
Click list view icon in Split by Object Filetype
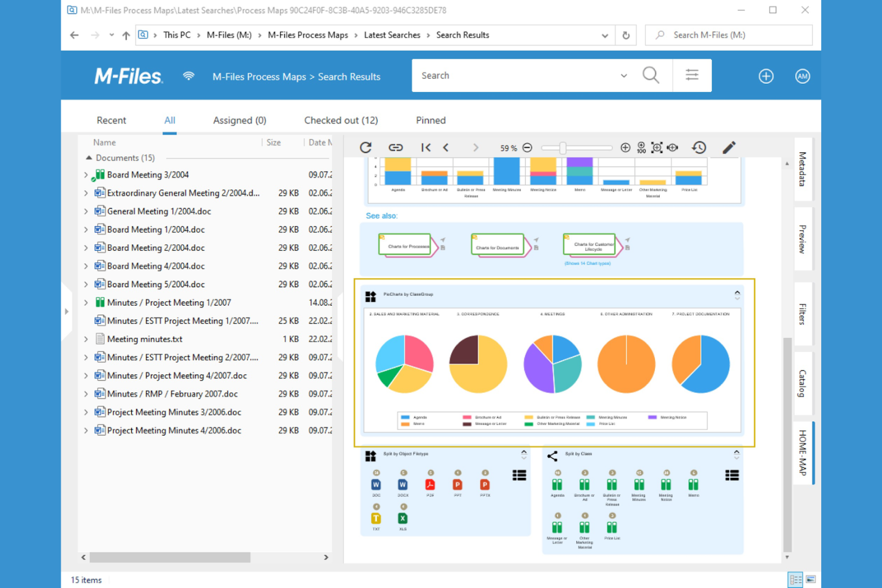[x=519, y=475]
